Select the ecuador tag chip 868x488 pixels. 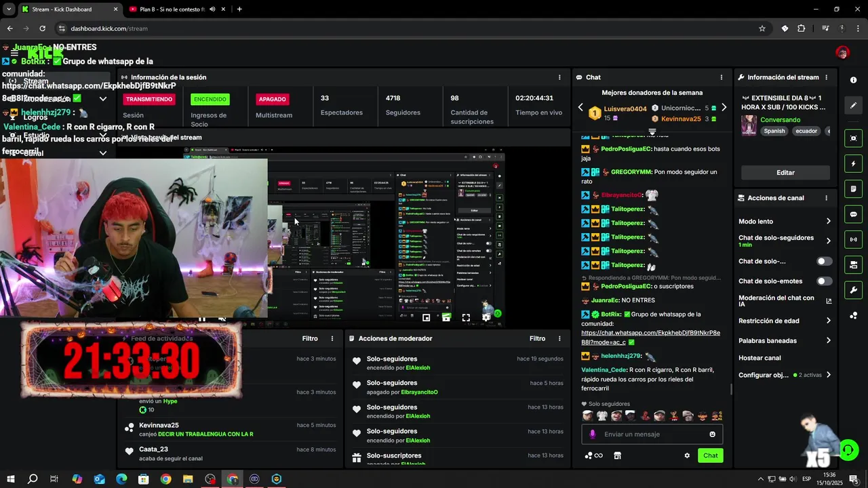[x=806, y=131]
